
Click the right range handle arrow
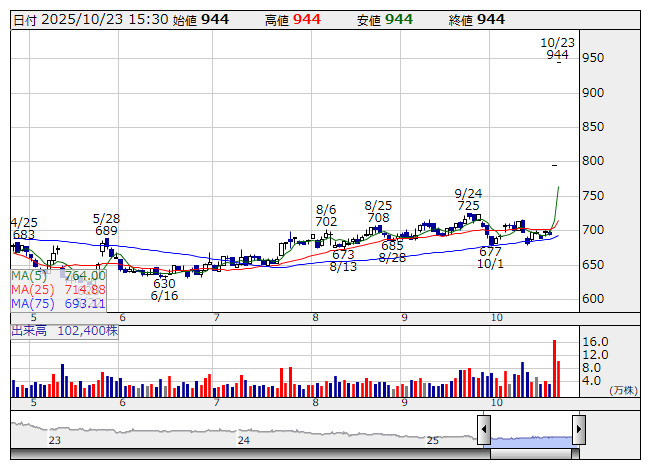[x=578, y=431]
